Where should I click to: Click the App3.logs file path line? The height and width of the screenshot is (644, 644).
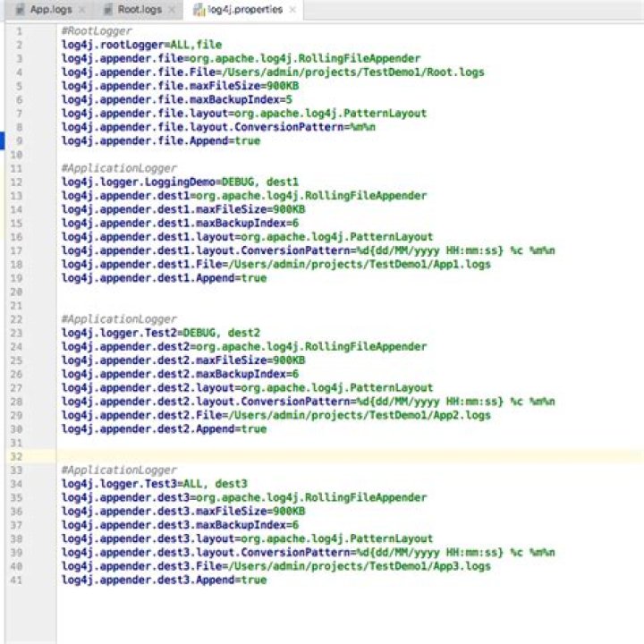pyautogui.click(x=276, y=566)
